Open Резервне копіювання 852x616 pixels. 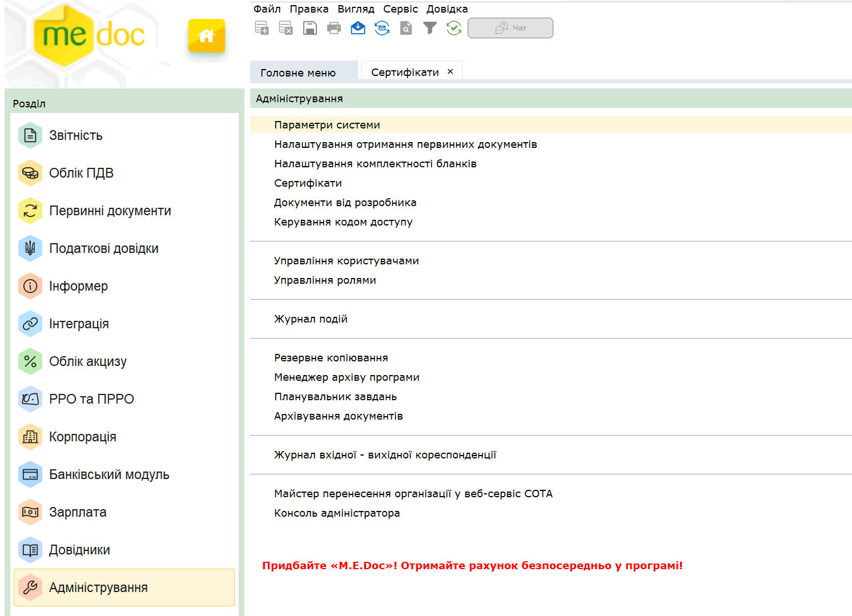point(331,358)
